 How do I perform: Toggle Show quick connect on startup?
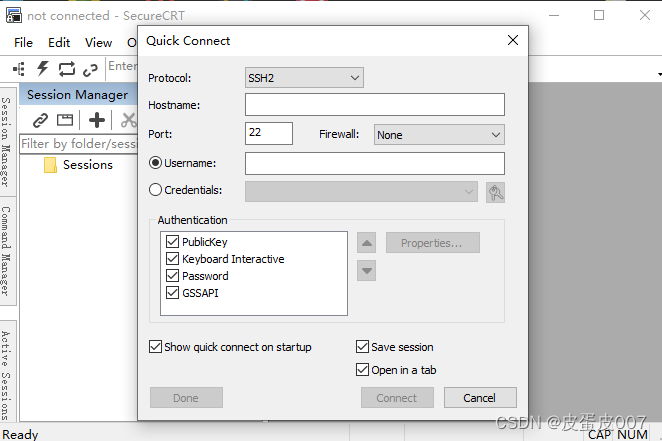pos(155,347)
